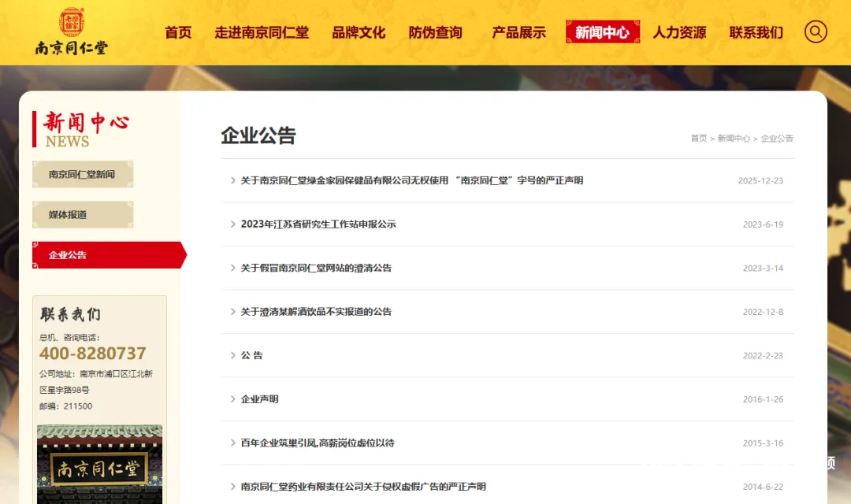Click the chevron beside 百年企业筑巢引凤
Viewport: 851px width, 504px height.
(x=232, y=443)
